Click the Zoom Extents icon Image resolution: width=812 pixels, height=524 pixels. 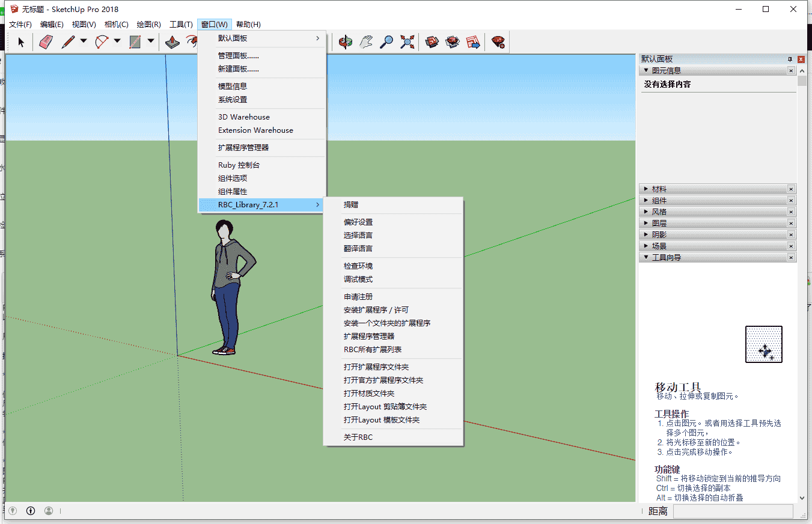pyautogui.click(x=408, y=41)
